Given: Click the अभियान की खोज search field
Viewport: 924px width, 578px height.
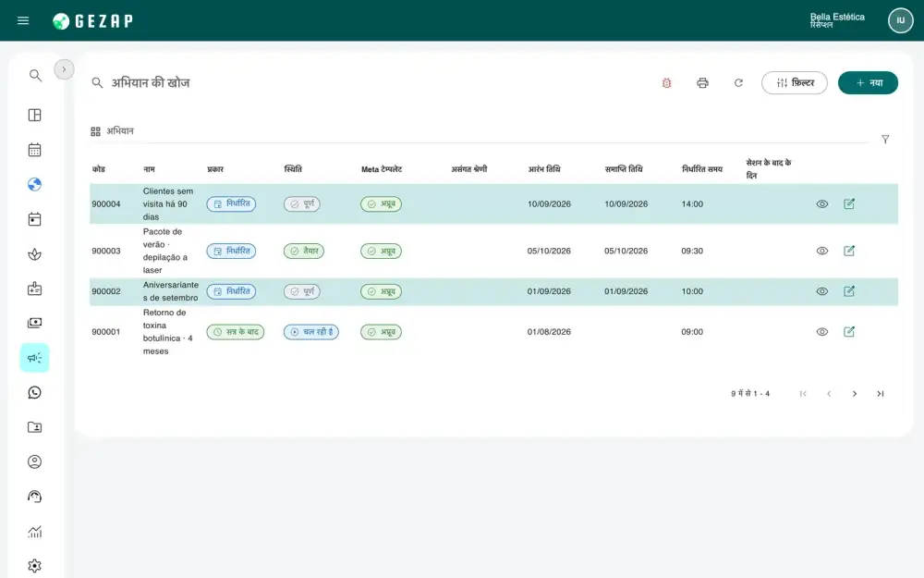Looking at the screenshot, I should [151, 83].
